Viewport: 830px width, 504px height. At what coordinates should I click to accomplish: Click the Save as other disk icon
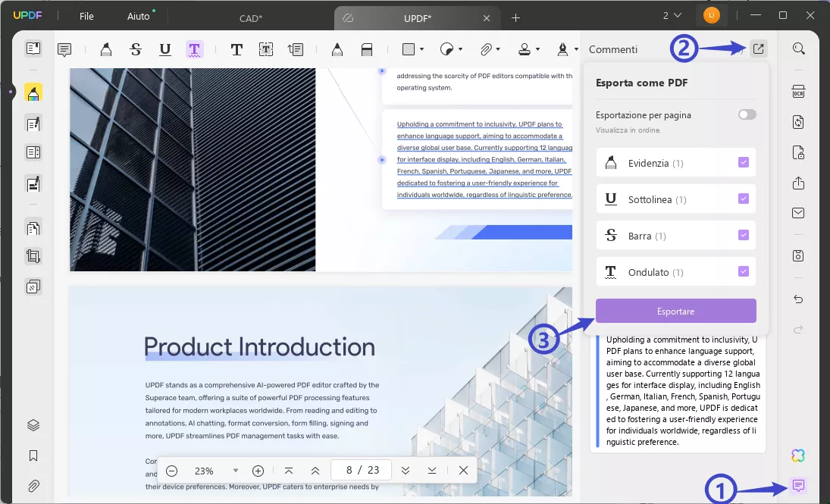798,255
